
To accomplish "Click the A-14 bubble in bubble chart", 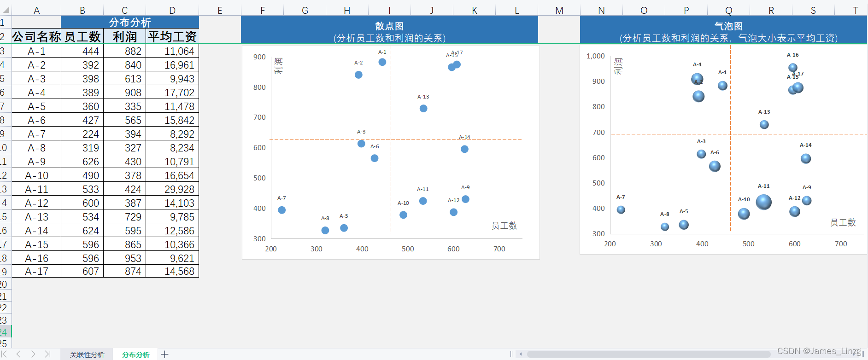I will tap(806, 159).
